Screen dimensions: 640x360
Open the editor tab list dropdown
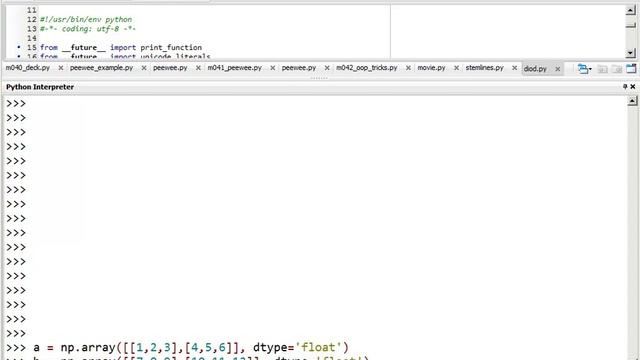584,69
